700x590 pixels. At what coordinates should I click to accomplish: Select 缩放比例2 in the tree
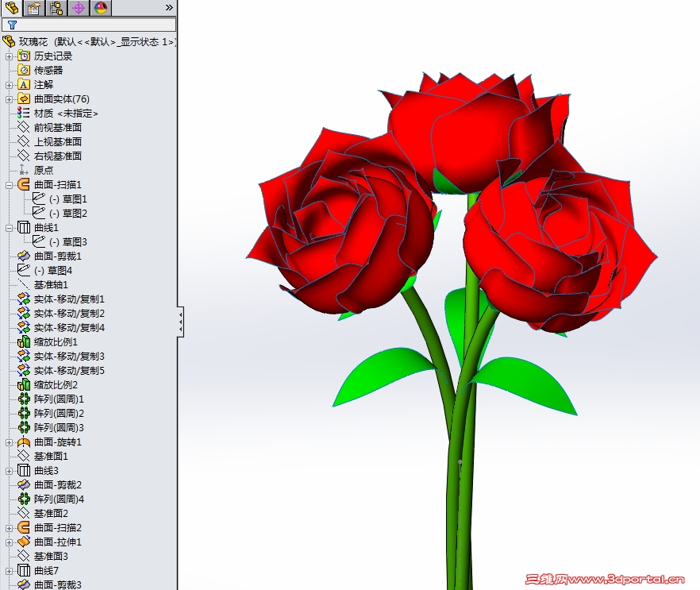[56, 385]
